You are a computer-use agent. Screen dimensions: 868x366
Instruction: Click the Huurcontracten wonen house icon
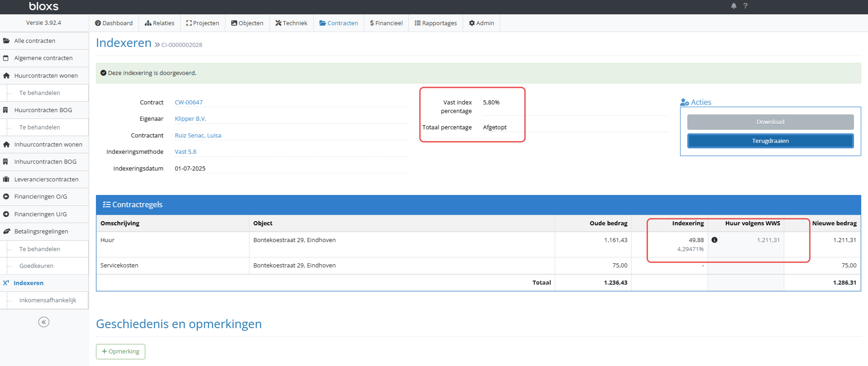(x=6, y=76)
